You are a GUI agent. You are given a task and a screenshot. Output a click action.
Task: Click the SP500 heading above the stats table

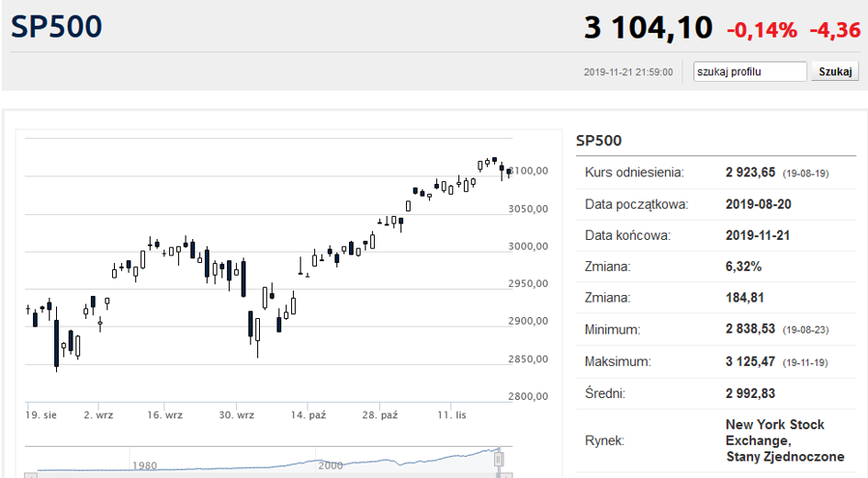598,141
